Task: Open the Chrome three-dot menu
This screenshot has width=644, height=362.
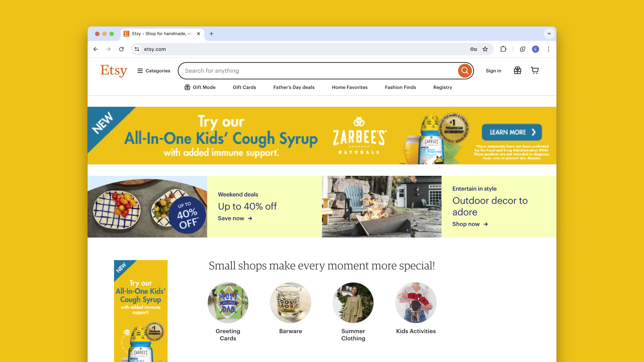Action: 548,49
